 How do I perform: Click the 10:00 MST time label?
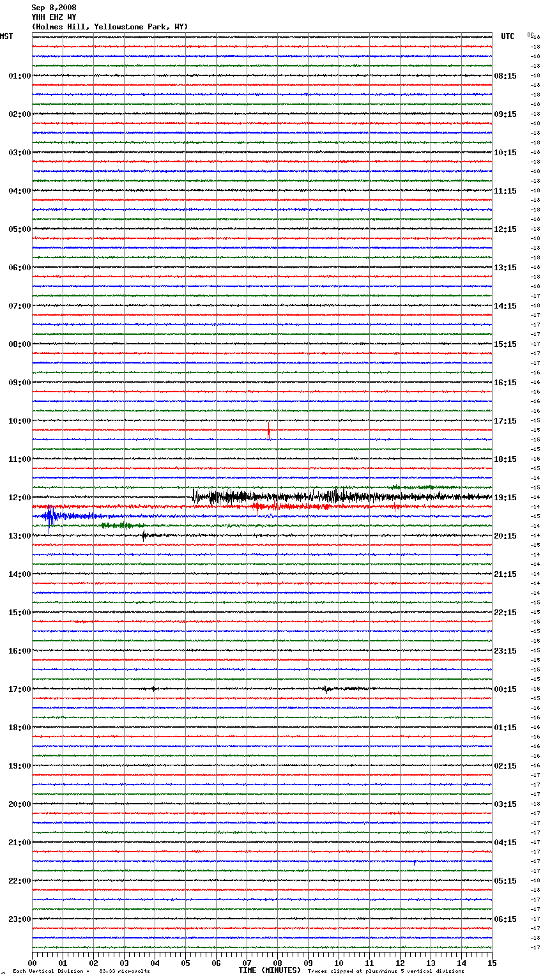point(19,421)
